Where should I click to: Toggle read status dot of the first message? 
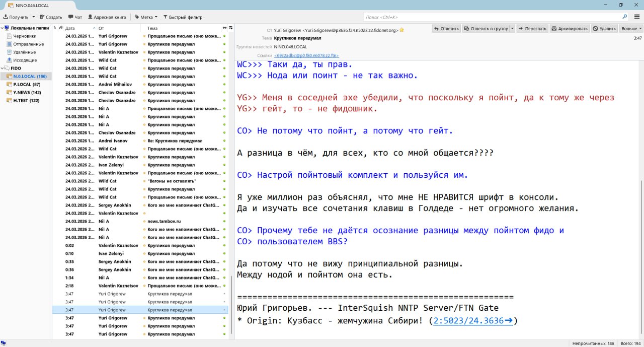(x=224, y=36)
